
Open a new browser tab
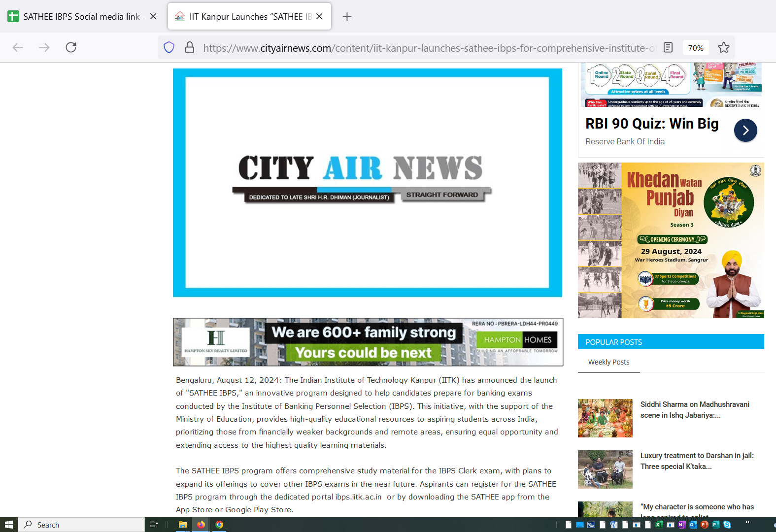click(347, 17)
